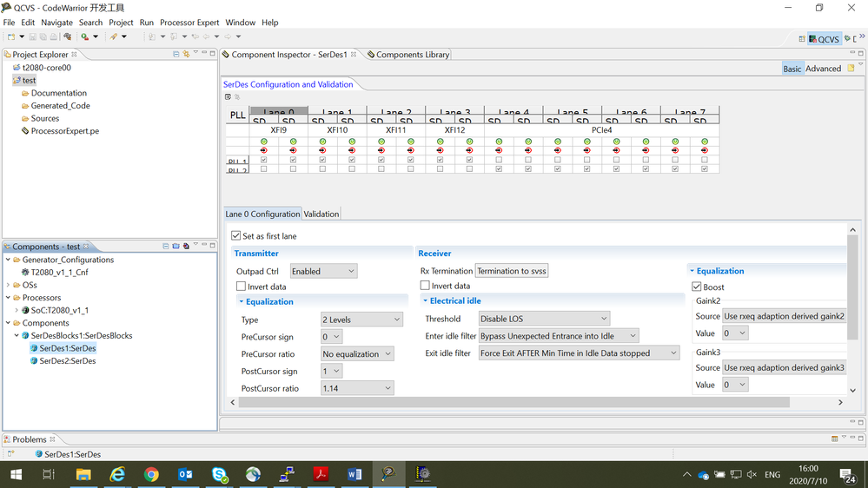Screen dimensions: 868x488
Task: Click the Problems view table icon at bottom right
Action: click(x=834, y=439)
